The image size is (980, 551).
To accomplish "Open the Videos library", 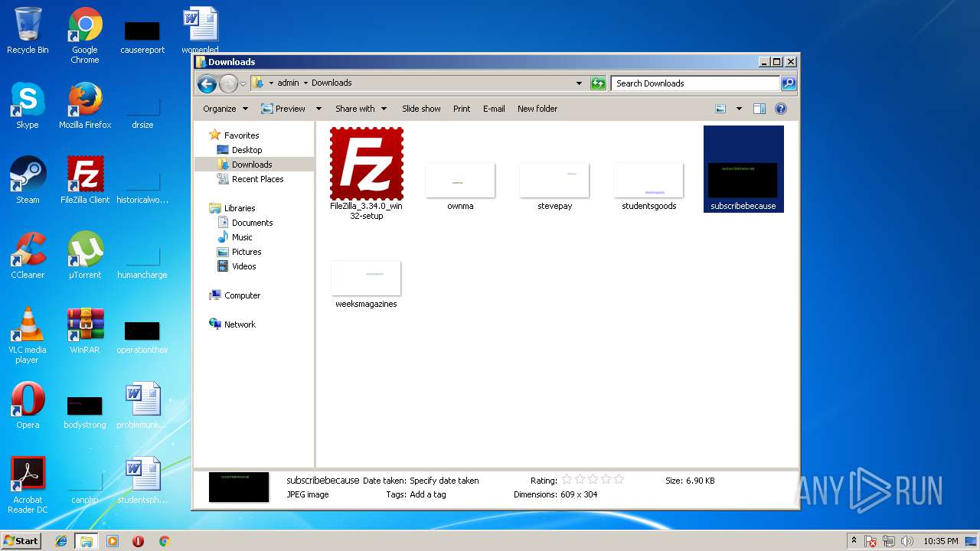I will (243, 266).
